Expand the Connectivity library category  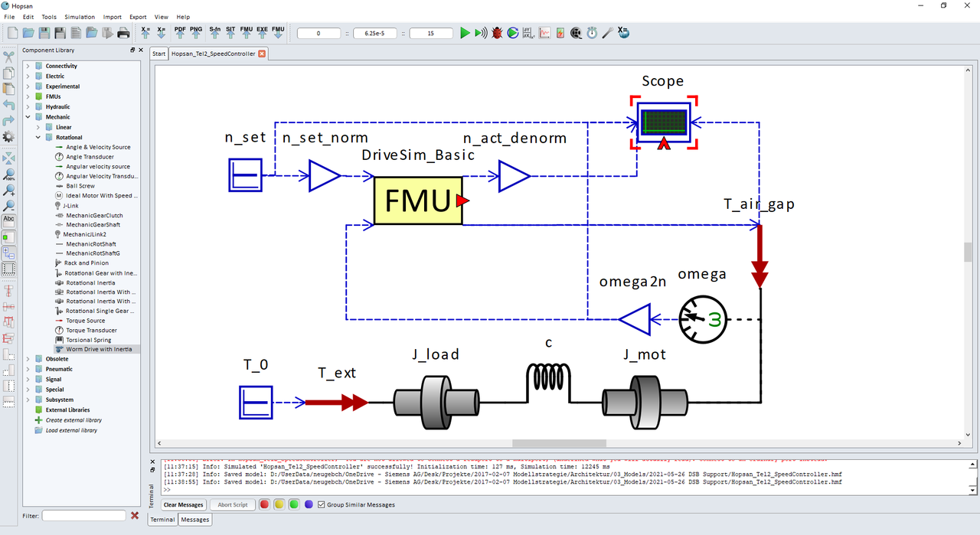28,66
